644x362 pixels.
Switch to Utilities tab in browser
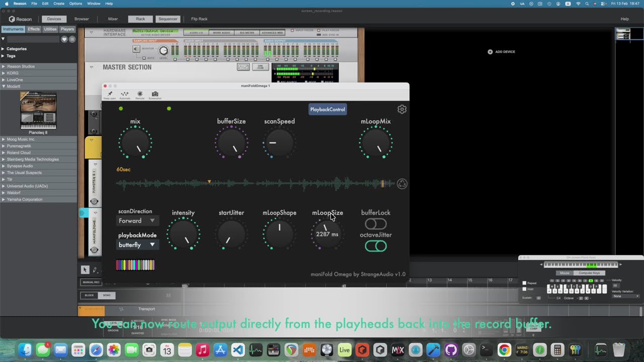pyautogui.click(x=50, y=29)
